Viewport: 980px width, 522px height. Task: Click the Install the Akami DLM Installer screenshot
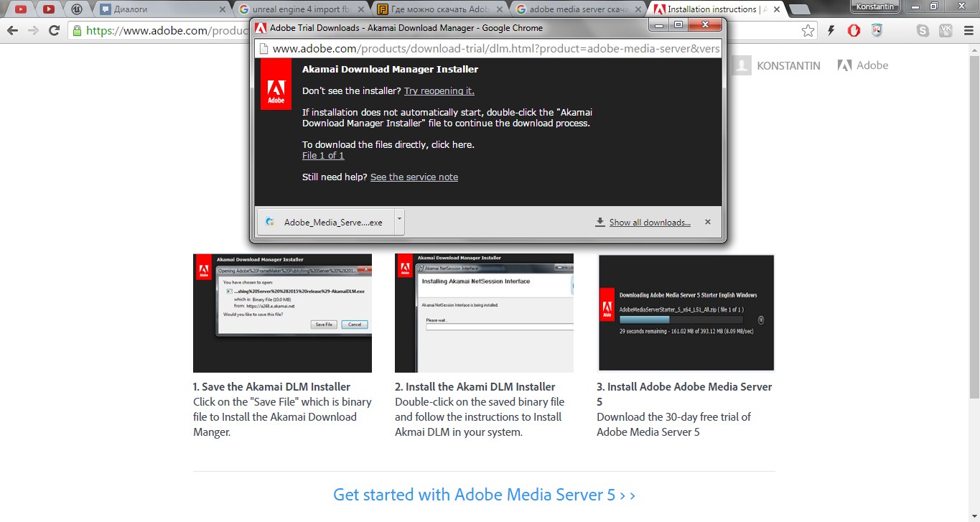[484, 313]
